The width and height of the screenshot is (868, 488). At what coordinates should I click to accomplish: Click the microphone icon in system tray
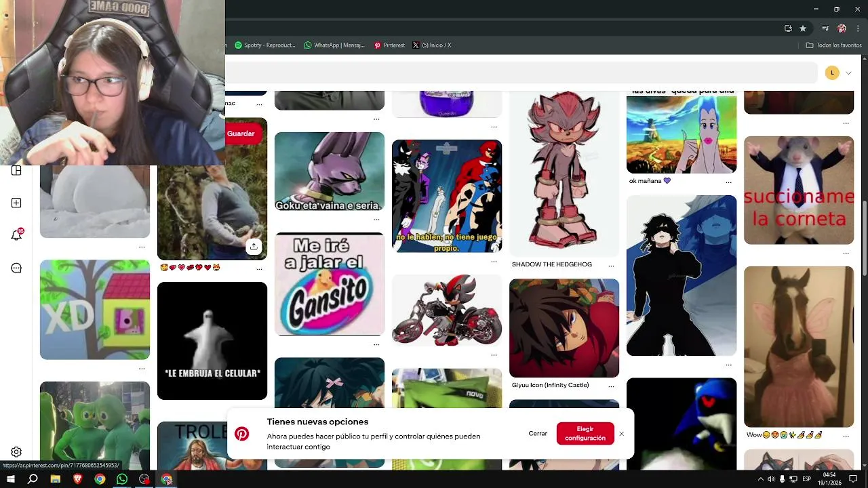(x=782, y=479)
